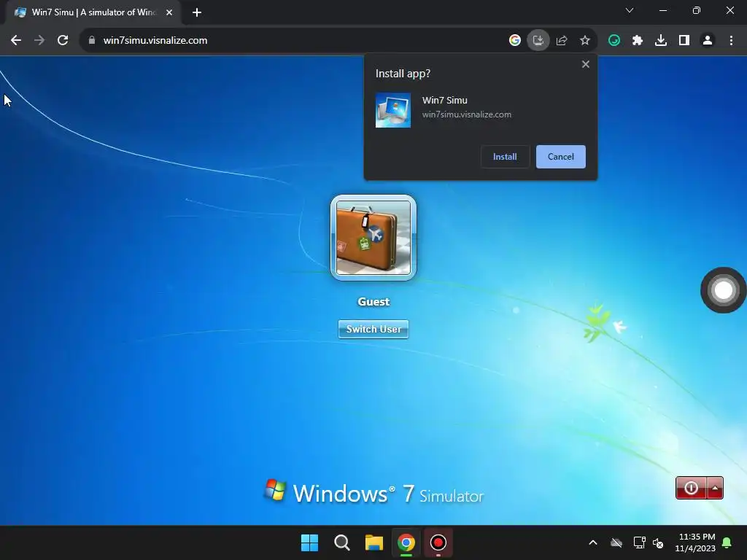Image resolution: width=747 pixels, height=560 pixels.
Task: Show hidden tray icons chevron
Action: pyautogui.click(x=592, y=542)
